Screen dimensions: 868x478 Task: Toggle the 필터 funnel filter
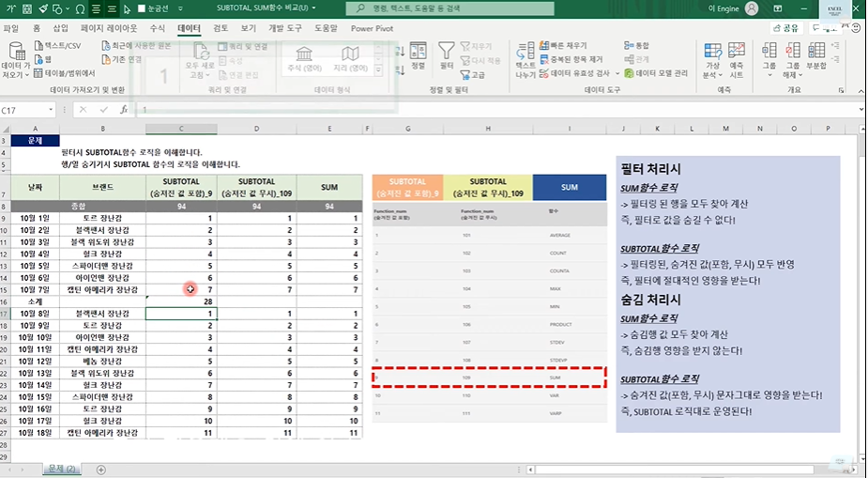[x=447, y=56]
